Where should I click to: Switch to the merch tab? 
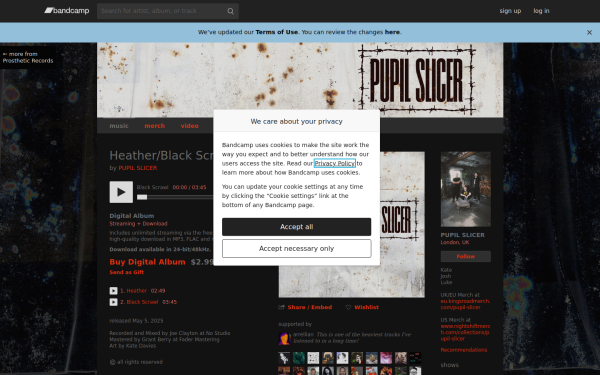(x=155, y=126)
